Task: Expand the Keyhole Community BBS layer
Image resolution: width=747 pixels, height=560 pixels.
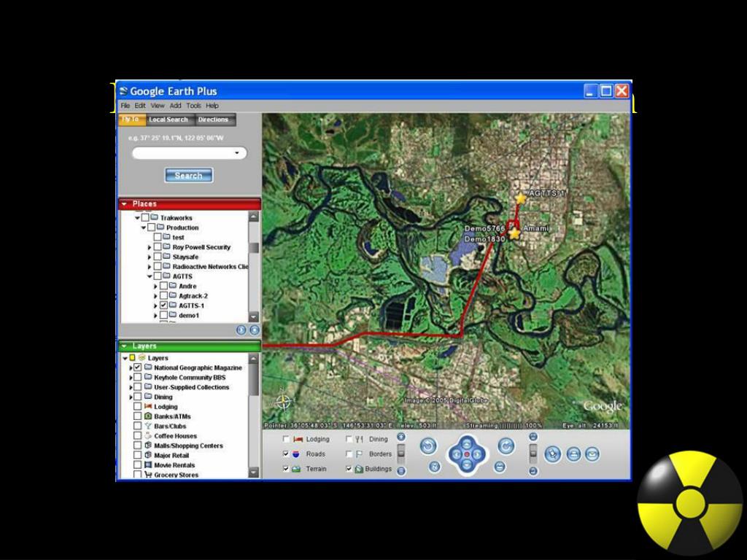Action: pyautogui.click(x=131, y=378)
